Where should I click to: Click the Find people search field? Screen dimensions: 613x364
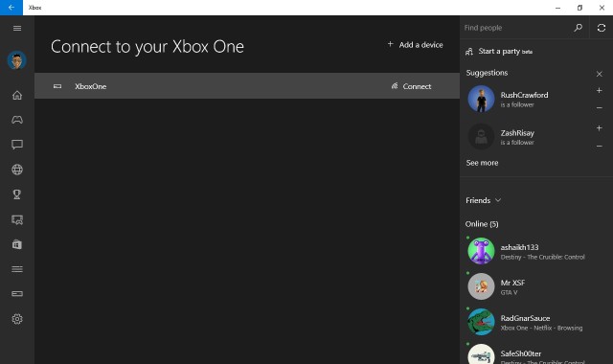tap(515, 28)
